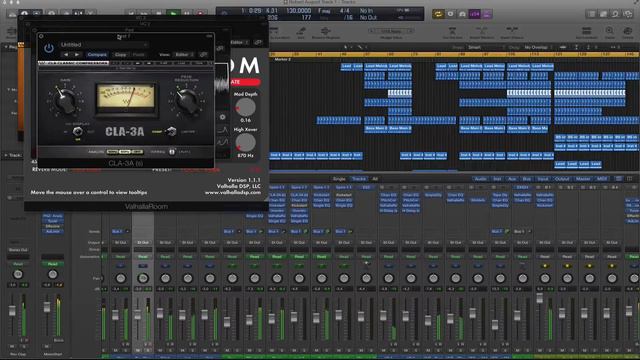Click the ValhallaRoom High Xover knob
The image size is (640, 360).
click(245, 143)
